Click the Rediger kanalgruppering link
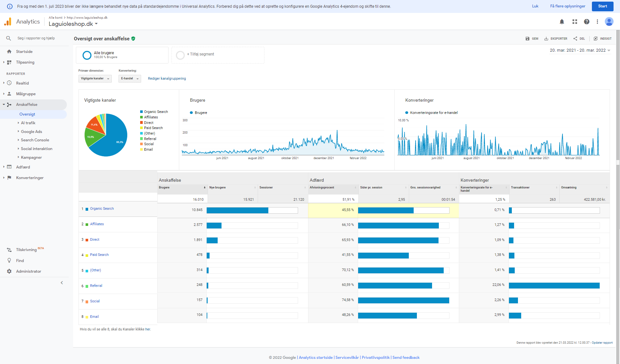Screen dimensions: 620x364 pos(167,79)
